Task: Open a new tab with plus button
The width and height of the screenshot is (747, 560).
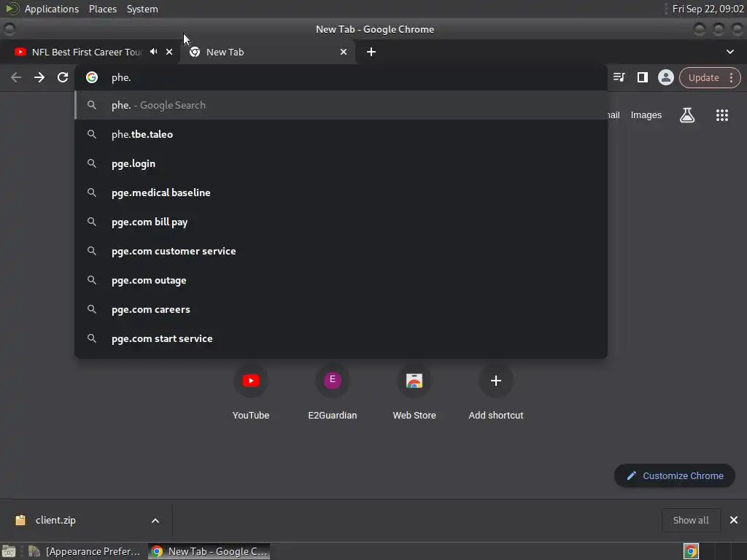Action: pos(371,52)
